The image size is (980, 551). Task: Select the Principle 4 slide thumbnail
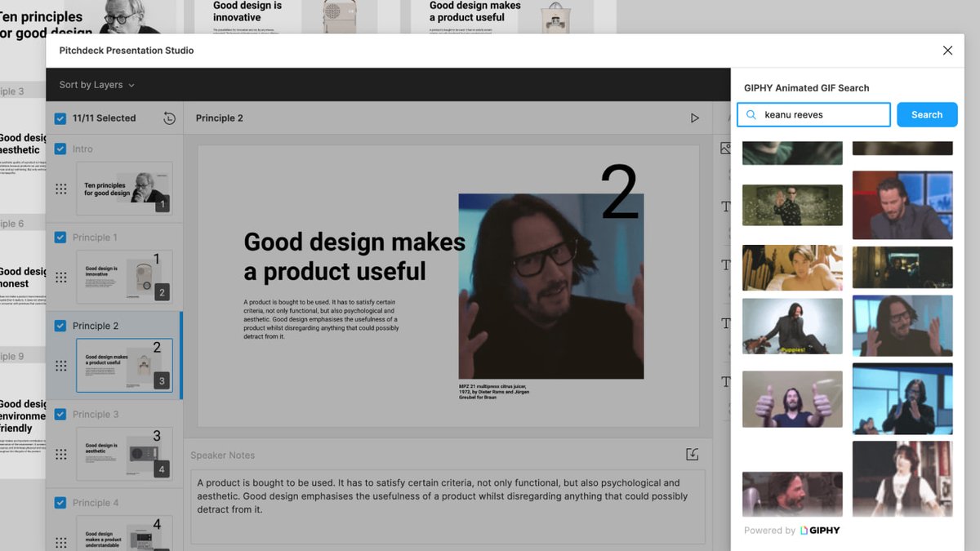pyautogui.click(x=124, y=532)
